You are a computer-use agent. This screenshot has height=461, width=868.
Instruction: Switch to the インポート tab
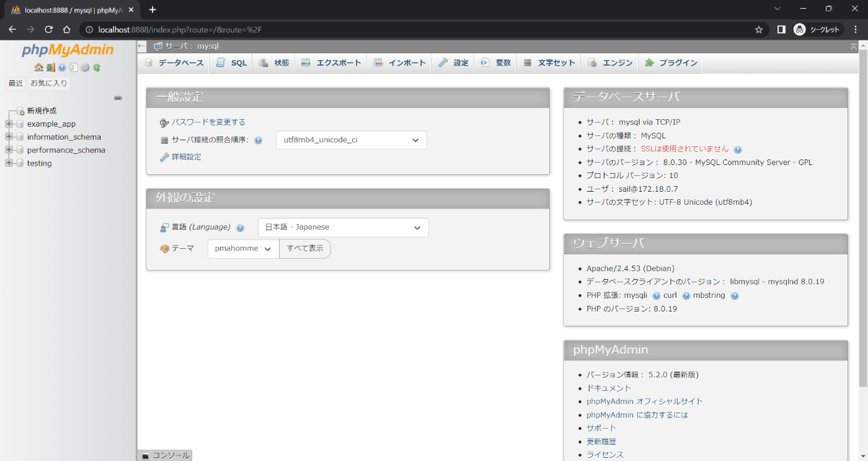399,63
